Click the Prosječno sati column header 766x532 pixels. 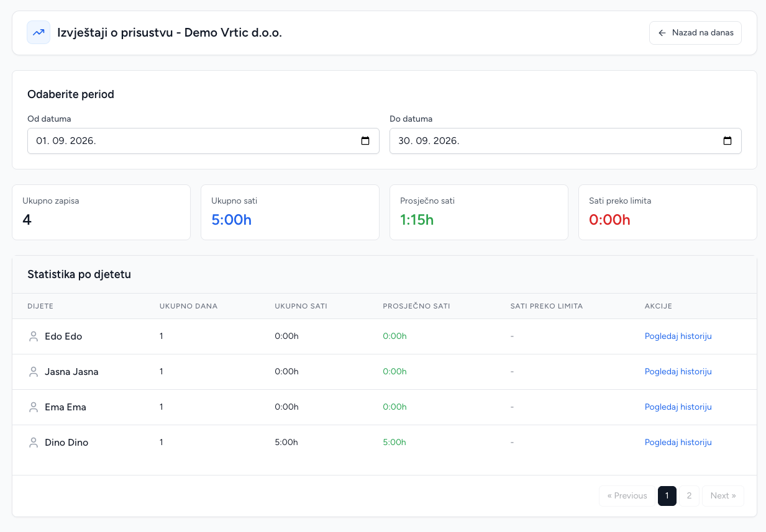pyautogui.click(x=416, y=306)
